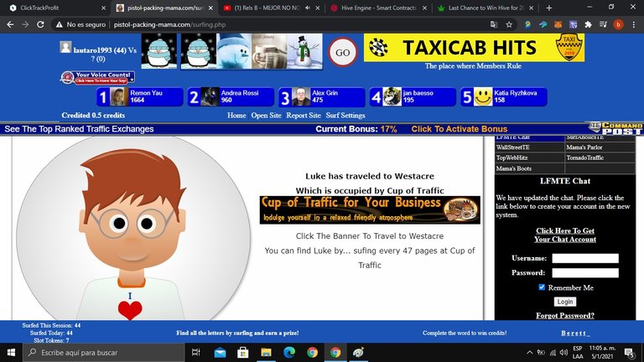Image resolution: width=644 pixels, height=362 pixels.
Task: Open the translate page icon in address bar
Action: (x=494, y=24)
